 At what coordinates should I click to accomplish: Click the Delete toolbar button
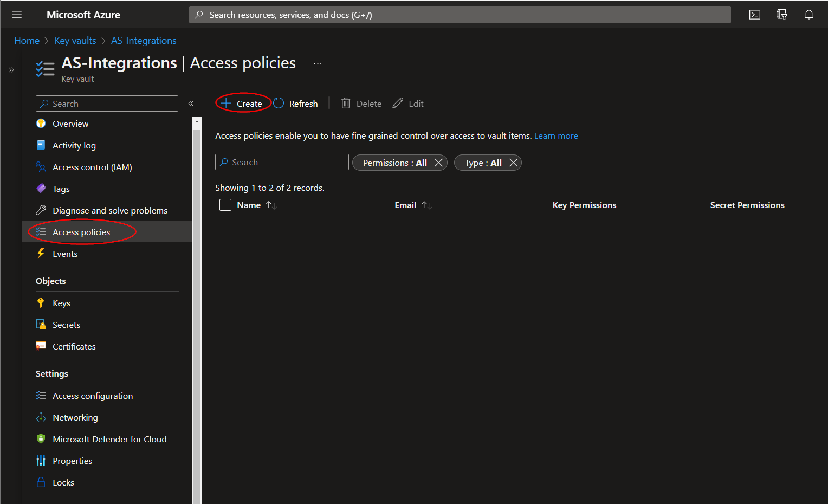click(361, 104)
